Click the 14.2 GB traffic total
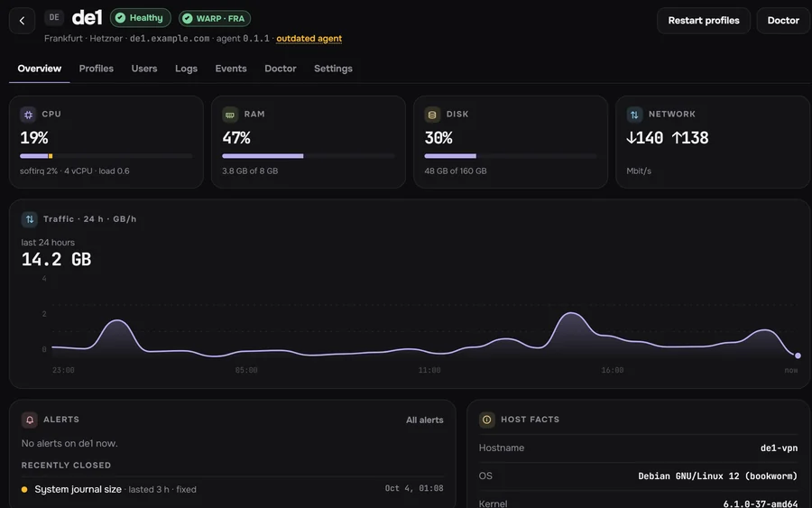 (x=56, y=260)
